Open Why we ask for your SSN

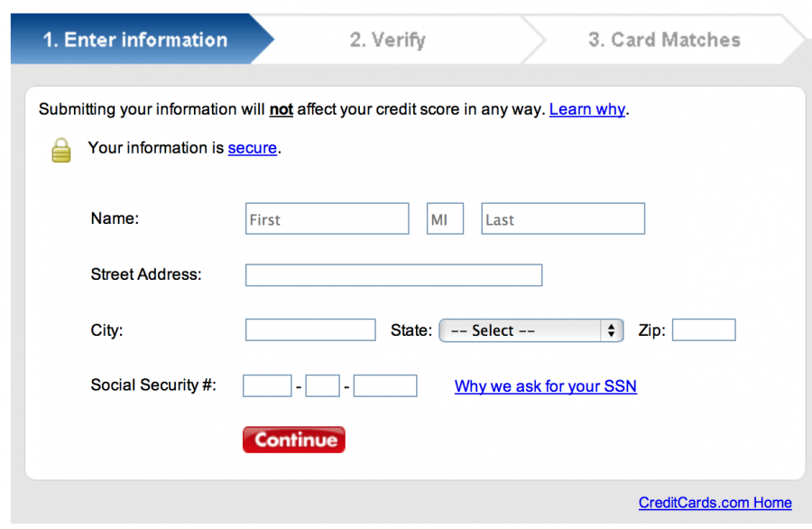(x=545, y=386)
